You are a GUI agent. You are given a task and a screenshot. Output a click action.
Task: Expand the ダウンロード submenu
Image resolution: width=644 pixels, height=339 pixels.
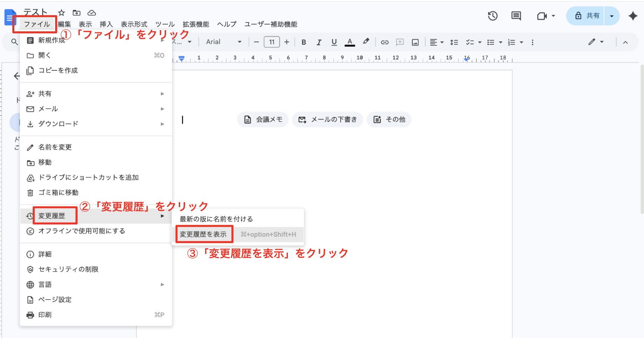[x=96, y=124]
